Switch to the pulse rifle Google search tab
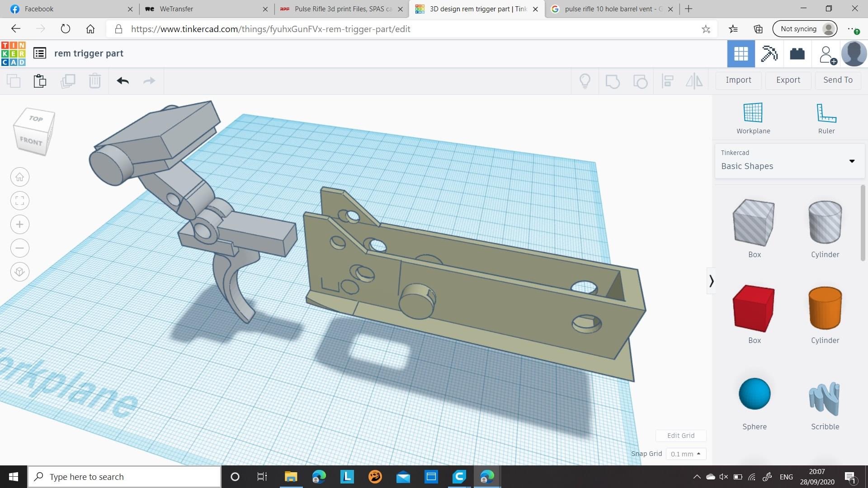868x488 pixels. tap(612, 9)
